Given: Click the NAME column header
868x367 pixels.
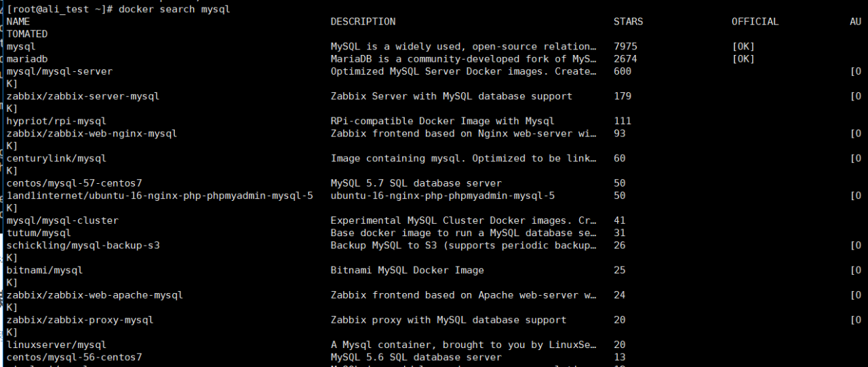Looking at the screenshot, I should coord(18,22).
